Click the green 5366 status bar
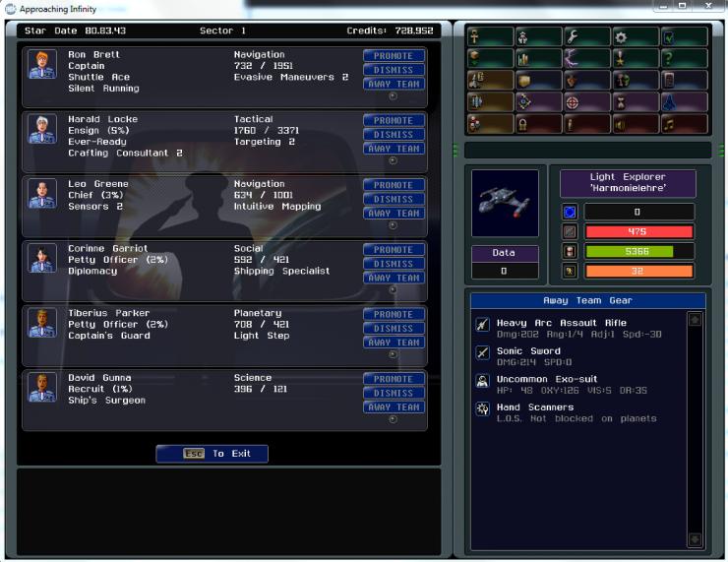Image resolution: width=728 pixels, height=562 pixels. coord(638,251)
